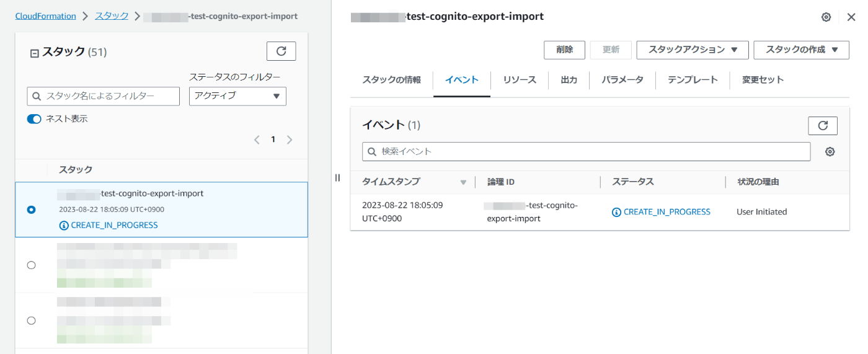
Task: Select the second stack radio button
Action: (x=32, y=265)
